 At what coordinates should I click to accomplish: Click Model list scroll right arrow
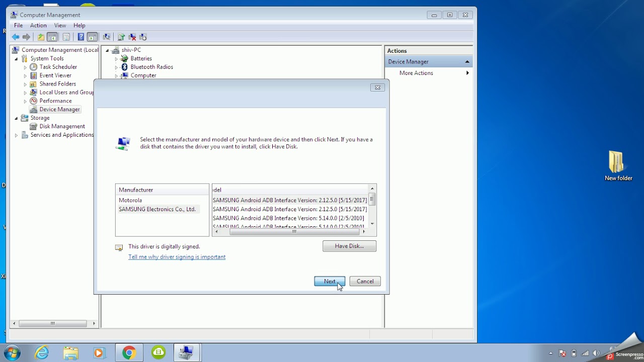pyautogui.click(x=364, y=232)
